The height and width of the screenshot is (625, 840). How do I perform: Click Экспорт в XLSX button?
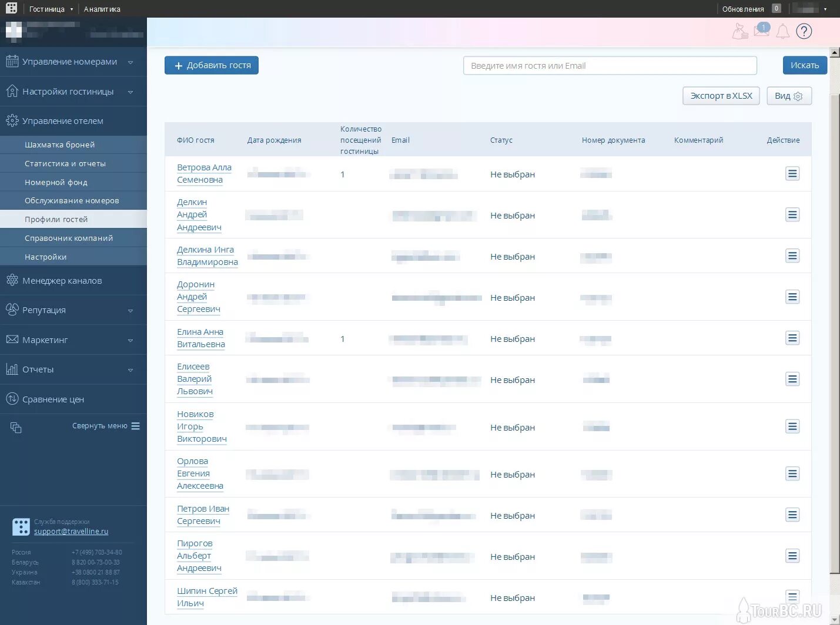pyautogui.click(x=721, y=96)
